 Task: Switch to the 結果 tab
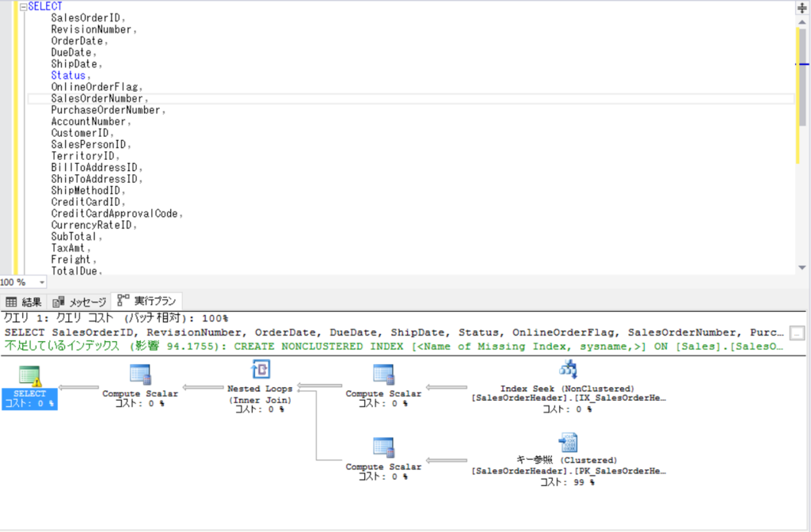(x=24, y=302)
